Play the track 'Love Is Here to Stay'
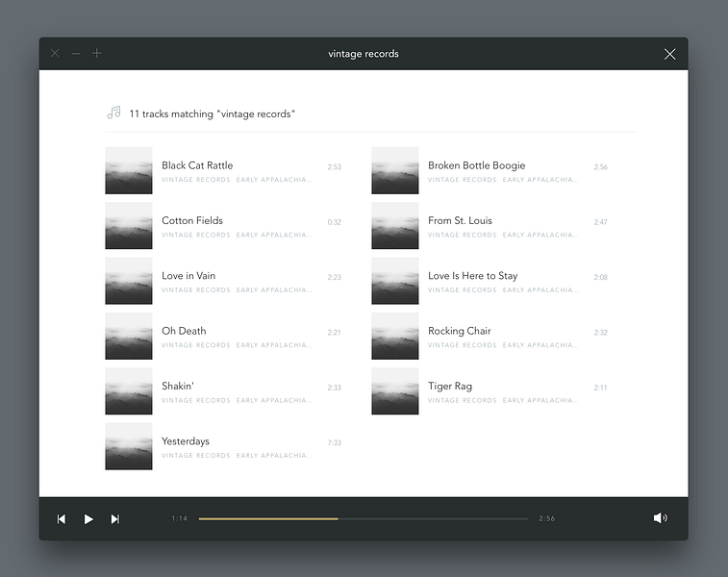Screen dimensions: 728x577 pyautogui.click(x=472, y=276)
